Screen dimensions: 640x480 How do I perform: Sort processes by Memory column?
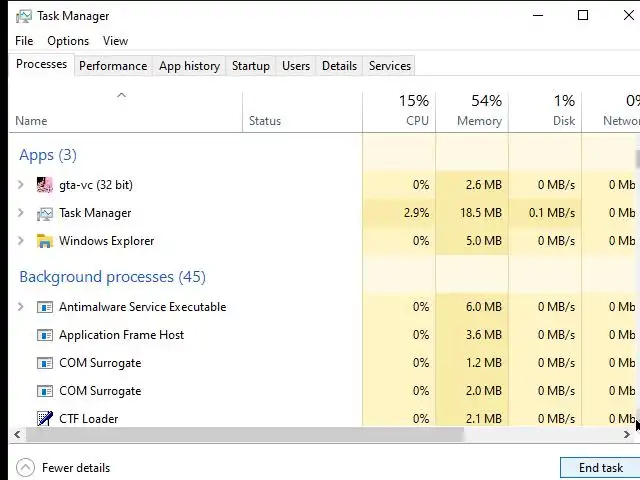[472, 110]
